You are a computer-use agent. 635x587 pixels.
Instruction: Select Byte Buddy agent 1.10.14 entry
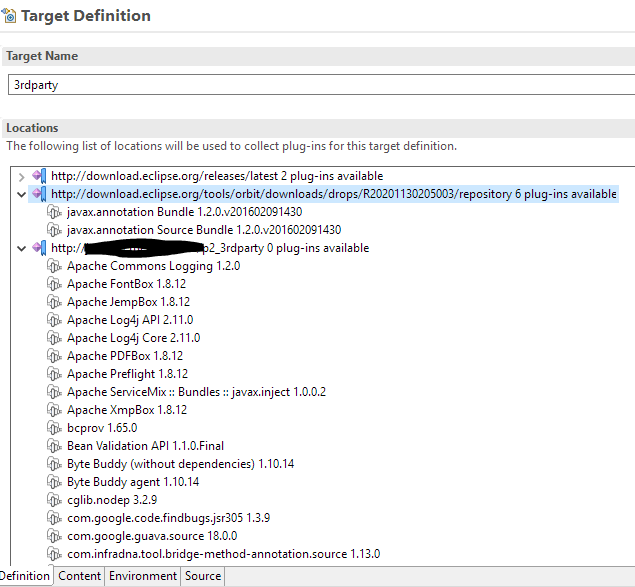point(133,482)
